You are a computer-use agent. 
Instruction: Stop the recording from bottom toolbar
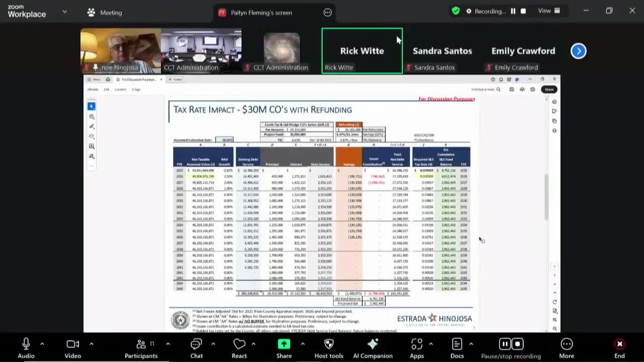[x=517, y=344]
